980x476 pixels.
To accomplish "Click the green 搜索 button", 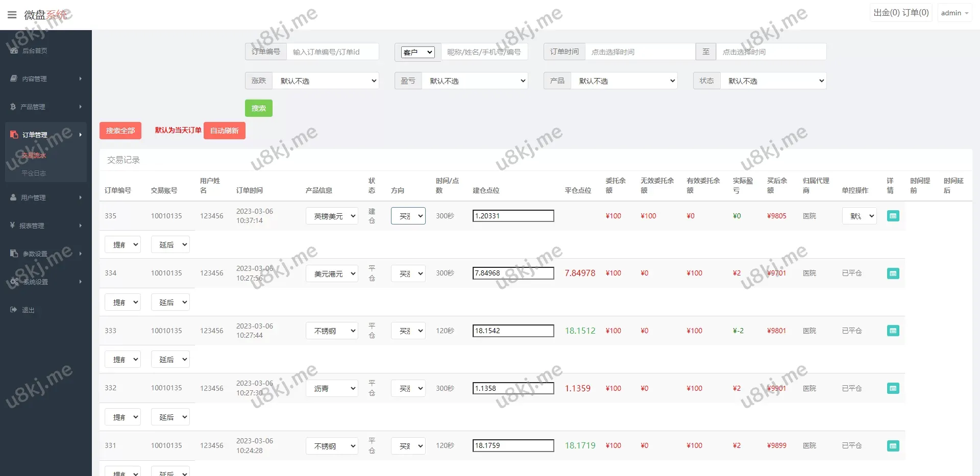I will pos(258,108).
